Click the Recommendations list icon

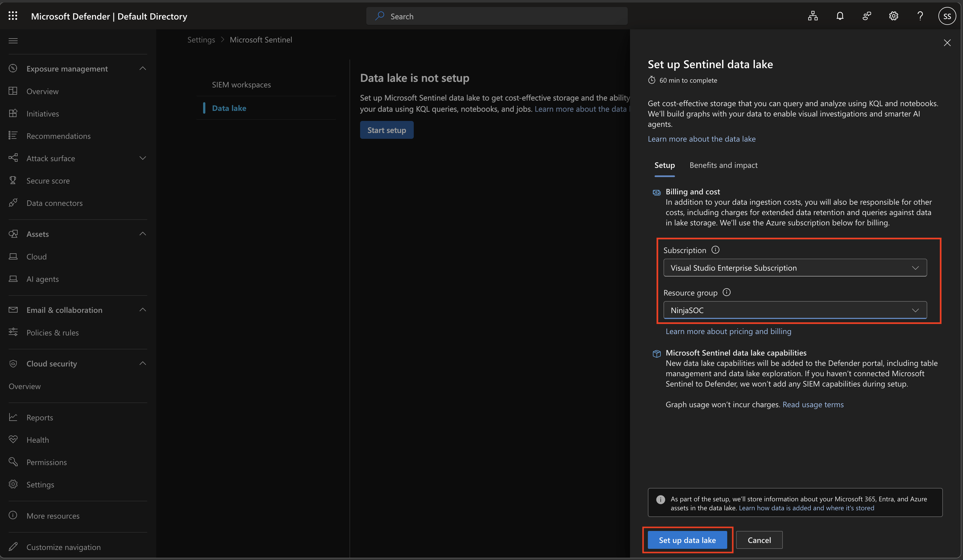[13, 136]
